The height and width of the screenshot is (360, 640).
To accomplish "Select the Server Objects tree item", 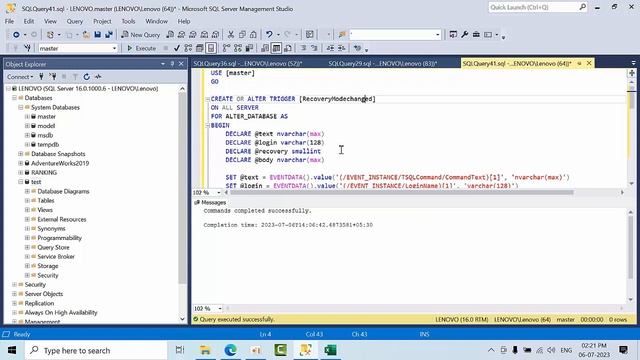I will click(x=44, y=294).
